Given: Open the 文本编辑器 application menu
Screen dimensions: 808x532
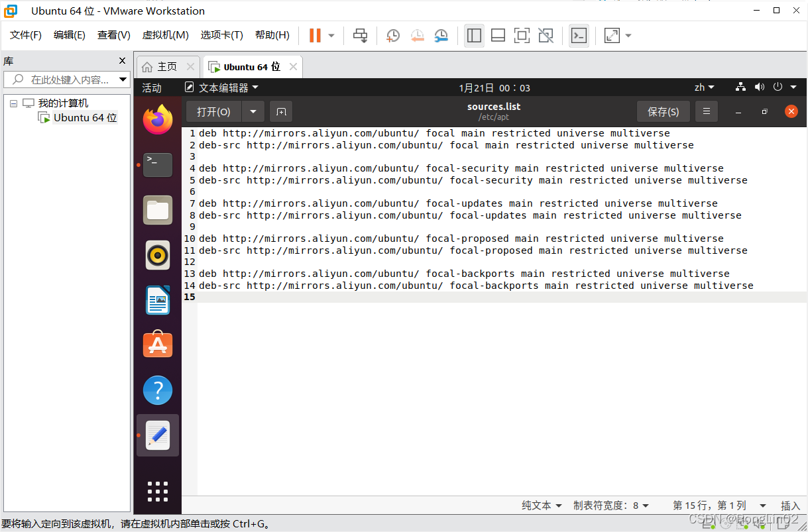Looking at the screenshot, I should 221,87.
